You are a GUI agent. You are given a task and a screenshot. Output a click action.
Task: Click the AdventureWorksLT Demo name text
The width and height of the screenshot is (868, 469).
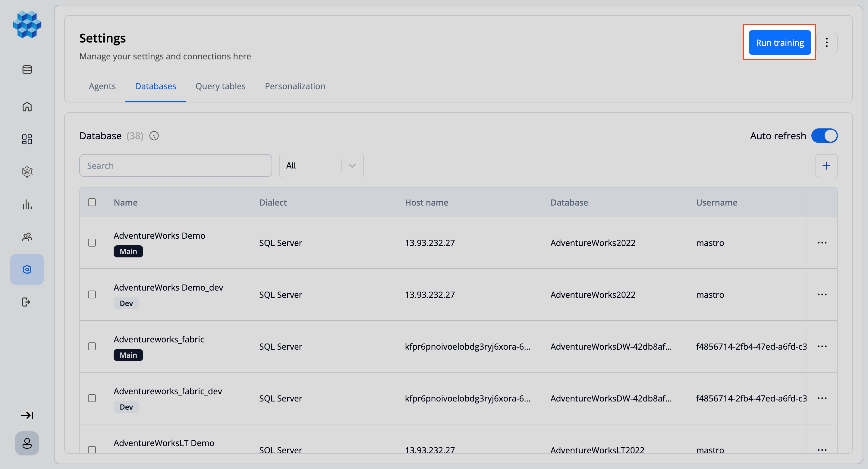[x=164, y=443]
